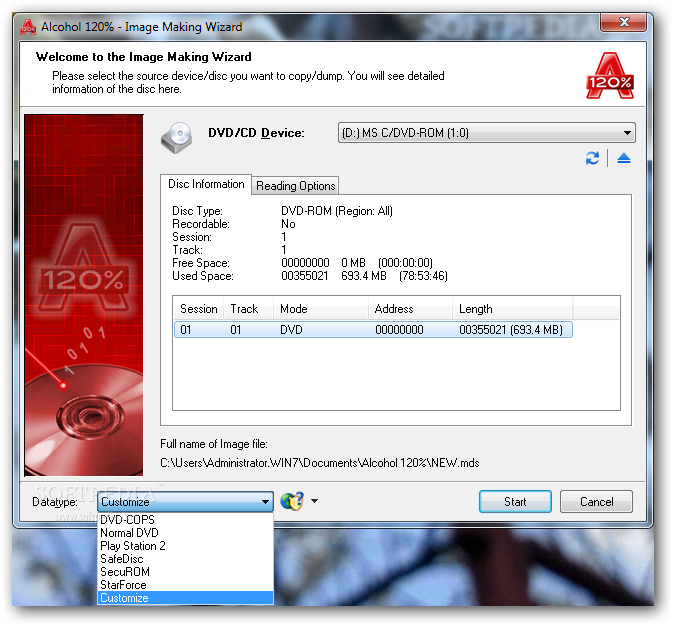The image size is (674, 626).
Task: Click the Address column header
Action: coord(410,309)
